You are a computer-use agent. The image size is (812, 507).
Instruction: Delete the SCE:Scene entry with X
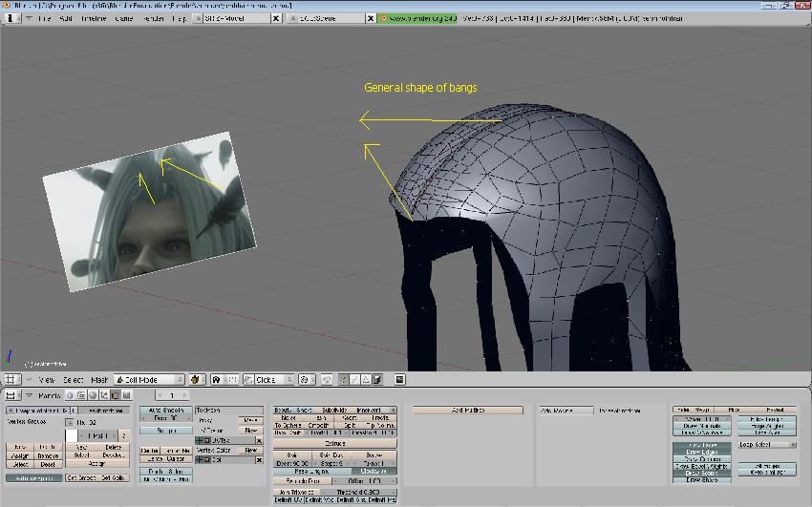371,18
